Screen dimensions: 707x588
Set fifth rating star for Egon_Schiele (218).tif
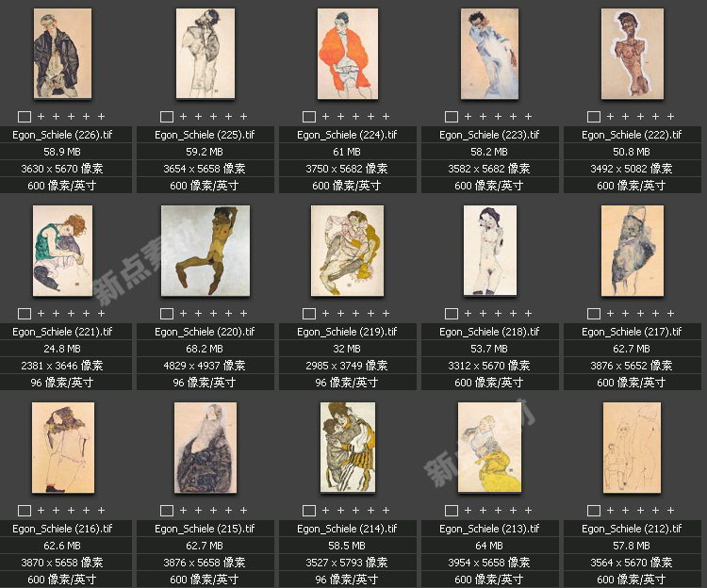(x=529, y=313)
